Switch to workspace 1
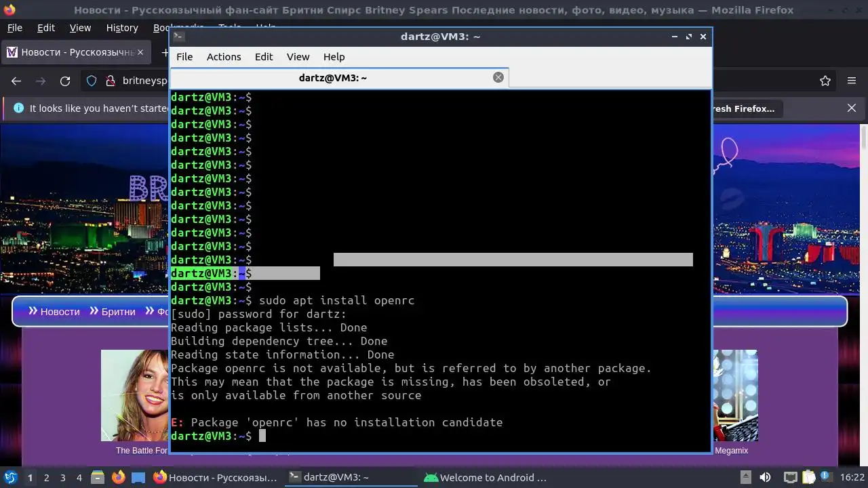Screen dimensions: 868x488 (30, 478)
